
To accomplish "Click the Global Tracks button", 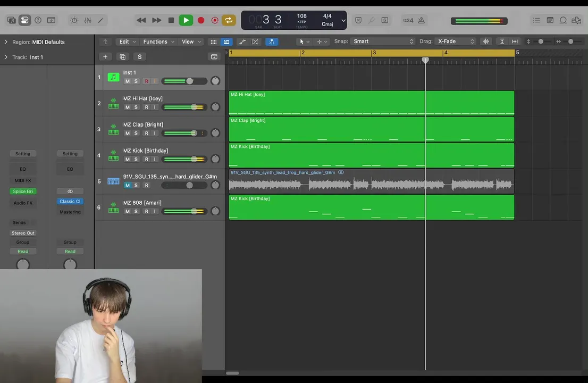I will [214, 56].
